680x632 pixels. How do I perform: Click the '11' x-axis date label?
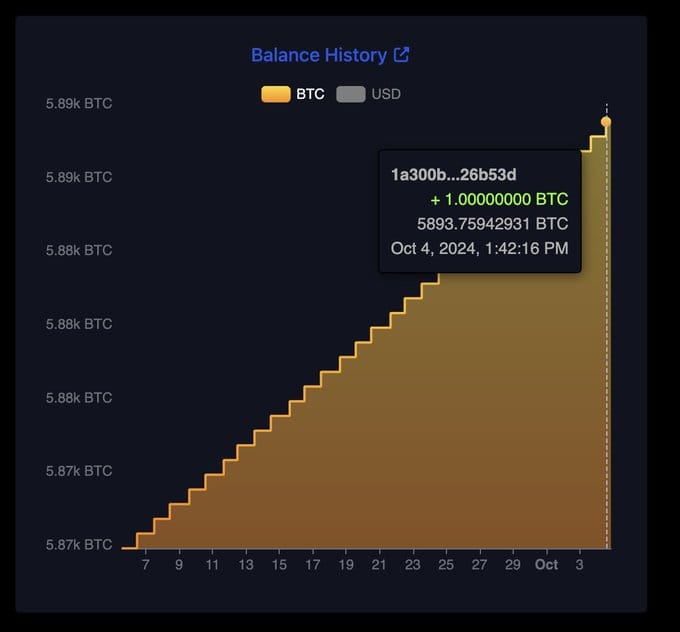pos(212,564)
